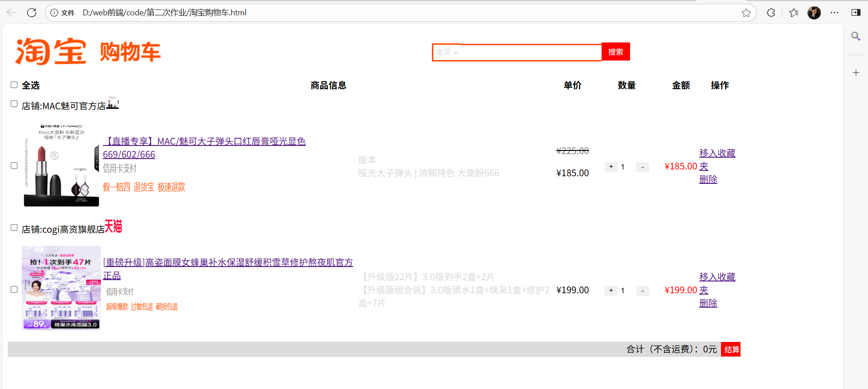Viewport: 868px width, 389px height.
Task: Click the 假一赔四 service tag
Action: 117,187
